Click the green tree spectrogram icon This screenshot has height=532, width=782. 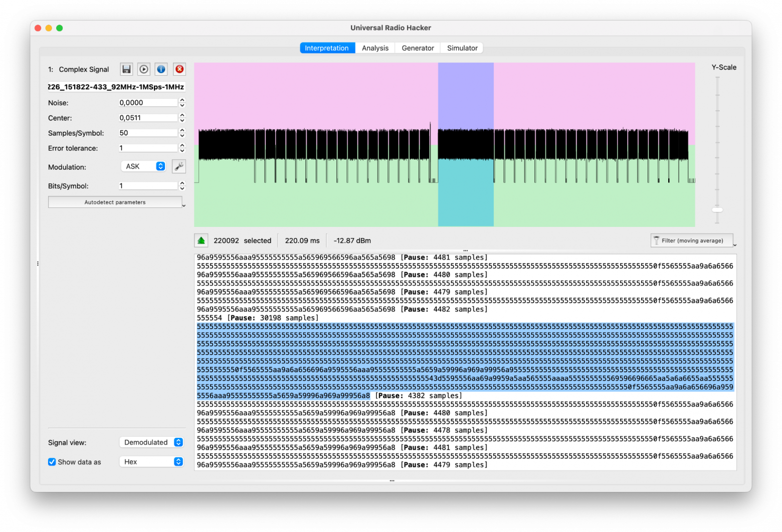201,240
